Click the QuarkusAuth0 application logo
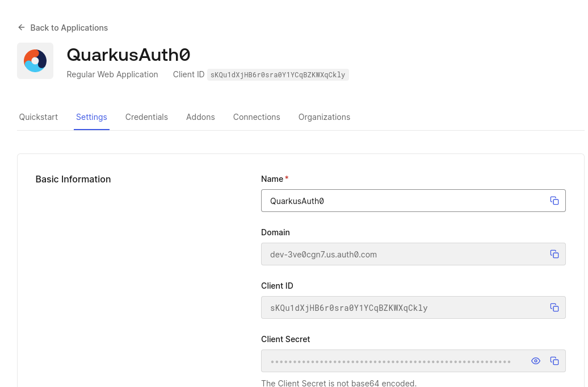588x387 pixels. pos(35,61)
